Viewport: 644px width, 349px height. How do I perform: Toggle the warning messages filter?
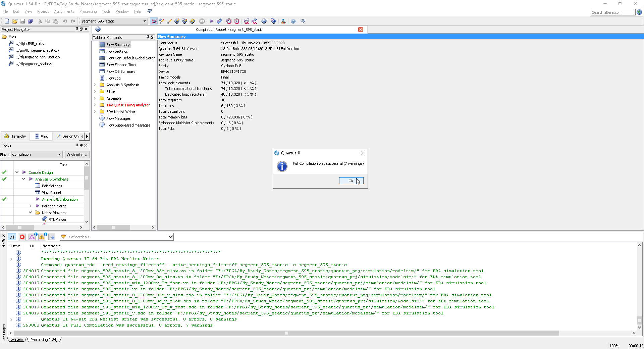click(x=42, y=237)
